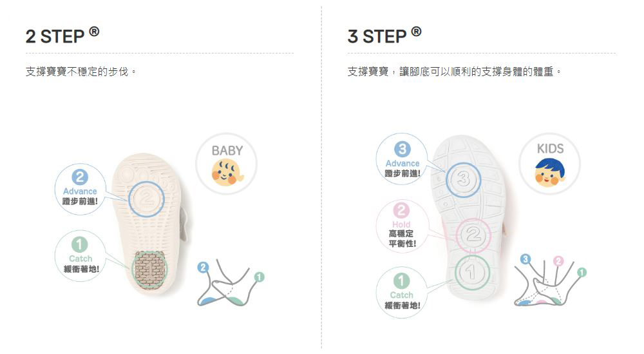Select the green Catch bubble on the baby shoe

80,256
